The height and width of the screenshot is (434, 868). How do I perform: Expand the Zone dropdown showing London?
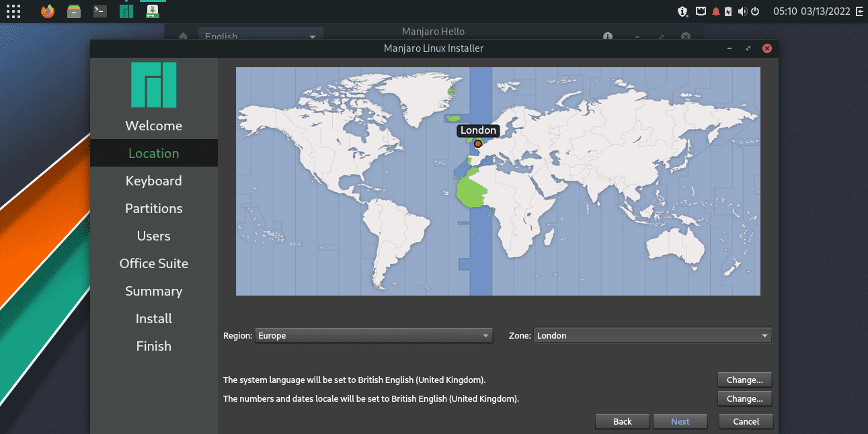tap(653, 335)
